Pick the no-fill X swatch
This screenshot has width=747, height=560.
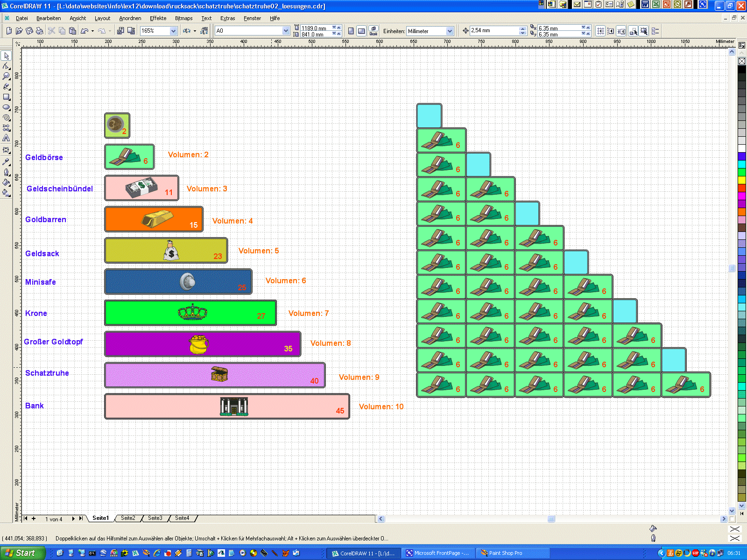point(742,61)
